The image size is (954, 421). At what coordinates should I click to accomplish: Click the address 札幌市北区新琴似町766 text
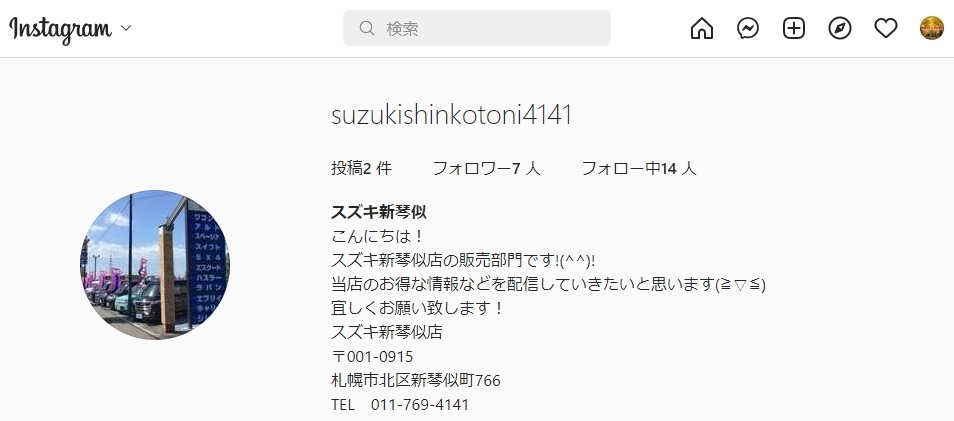tap(416, 381)
